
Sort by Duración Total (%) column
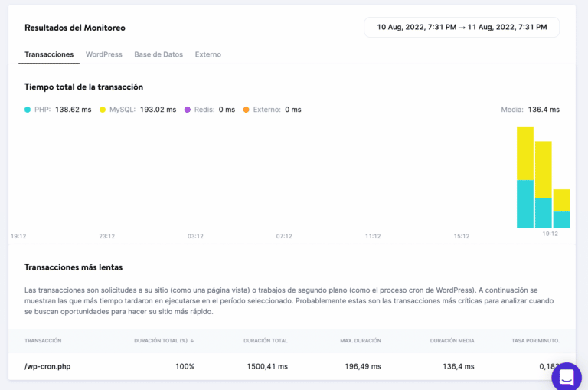click(163, 340)
